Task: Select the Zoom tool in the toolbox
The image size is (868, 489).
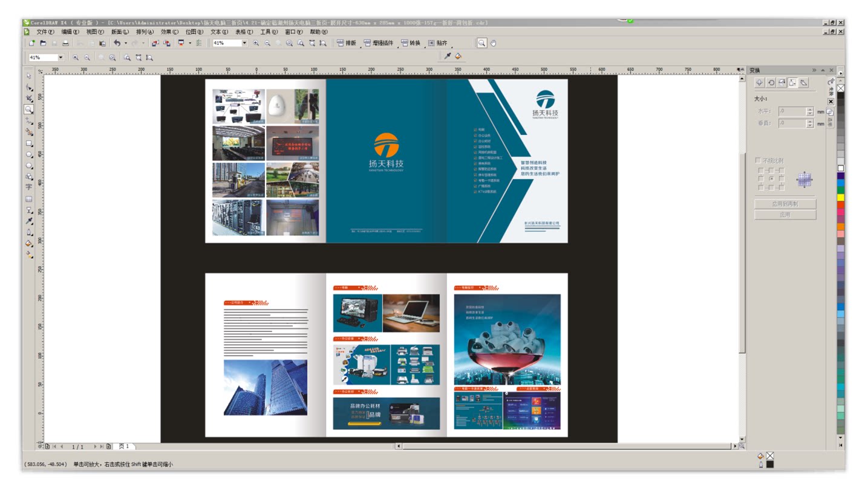Action: point(28,109)
